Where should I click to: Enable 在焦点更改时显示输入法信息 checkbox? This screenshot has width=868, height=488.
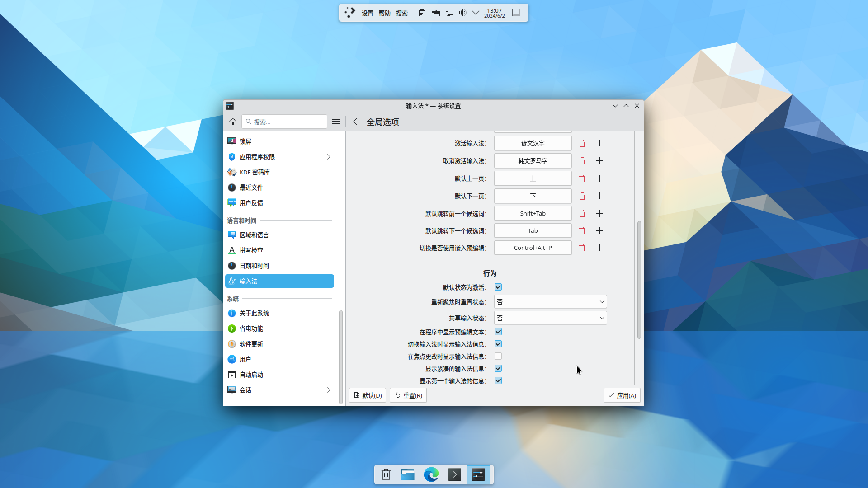point(498,357)
